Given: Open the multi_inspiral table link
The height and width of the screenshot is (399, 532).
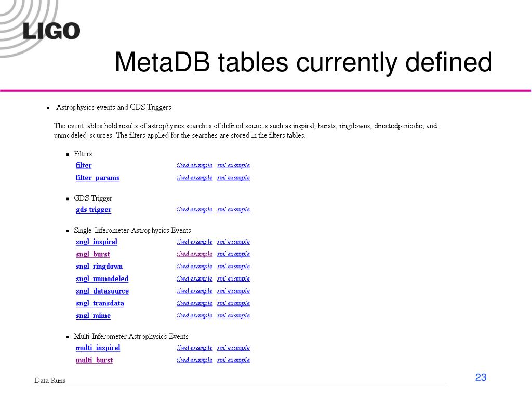Looking at the screenshot, I should point(98,348).
